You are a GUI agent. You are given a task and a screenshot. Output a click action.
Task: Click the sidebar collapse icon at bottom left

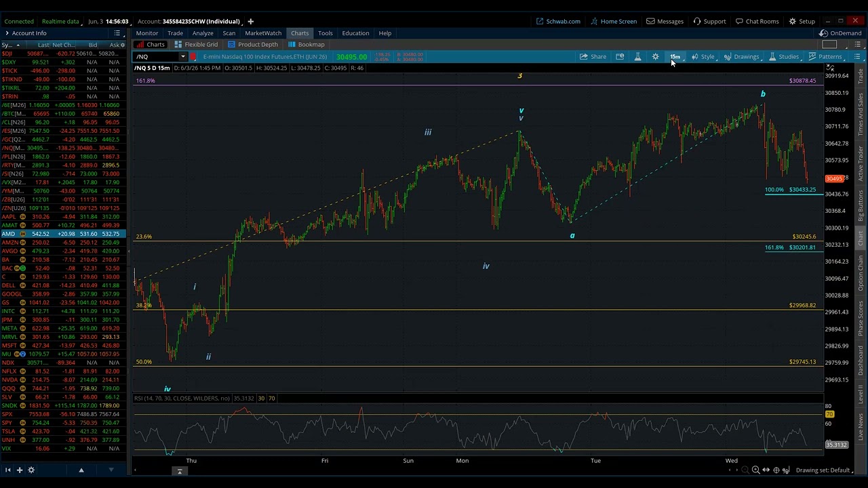pos(7,470)
